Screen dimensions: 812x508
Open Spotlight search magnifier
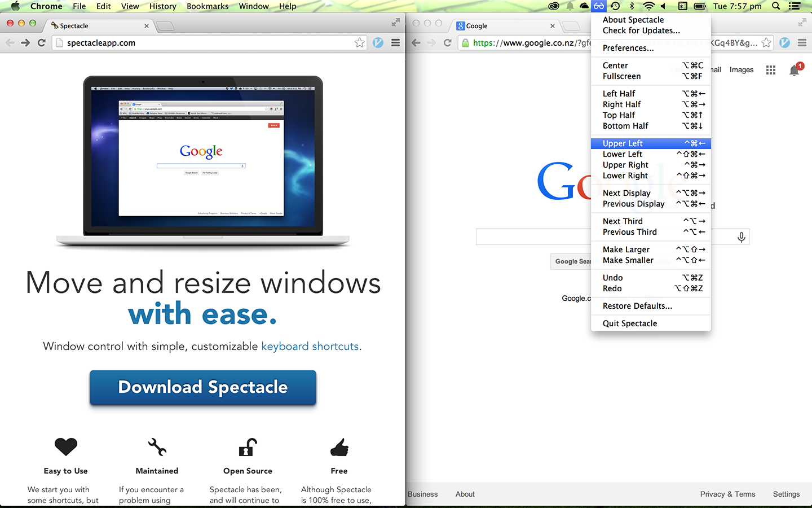(776, 6)
